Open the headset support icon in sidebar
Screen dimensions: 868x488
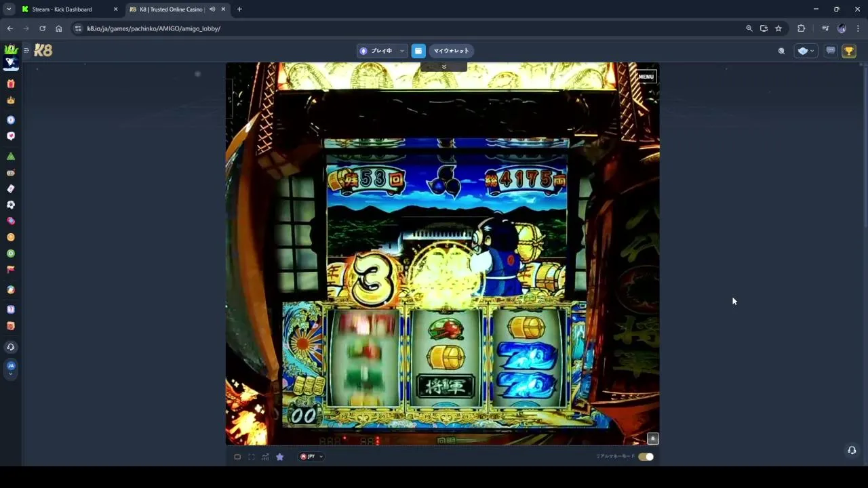coord(10,347)
